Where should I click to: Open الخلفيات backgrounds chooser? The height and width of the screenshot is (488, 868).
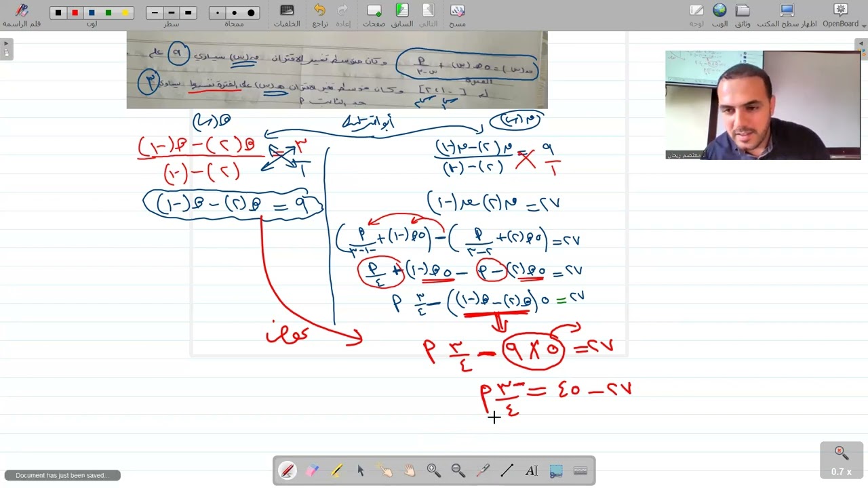[x=287, y=15]
